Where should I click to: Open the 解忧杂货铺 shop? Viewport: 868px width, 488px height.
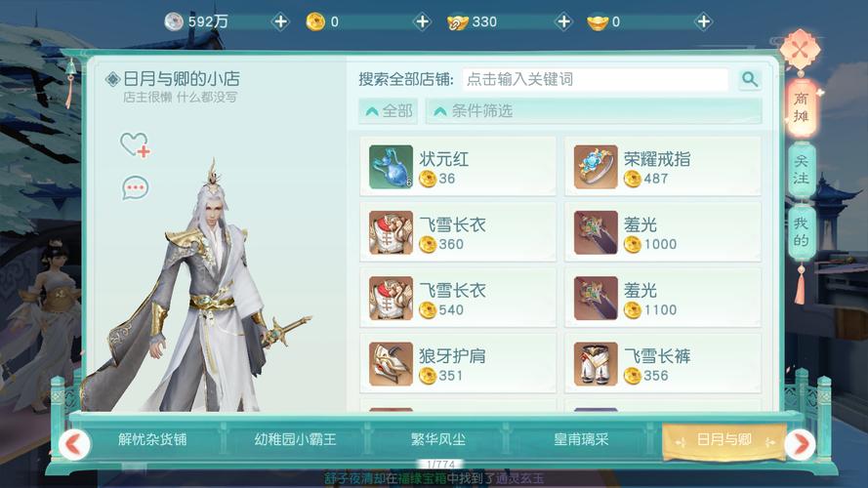click(152, 439)
